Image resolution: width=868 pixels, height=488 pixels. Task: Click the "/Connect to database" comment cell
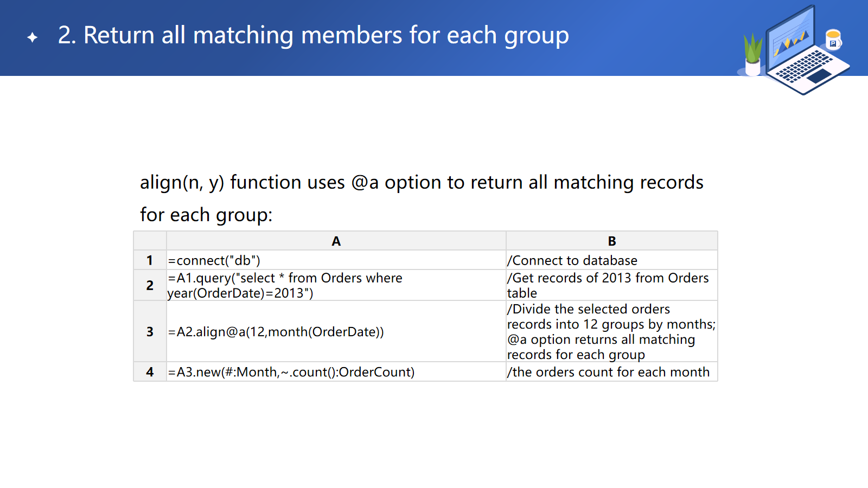(572, 261)
